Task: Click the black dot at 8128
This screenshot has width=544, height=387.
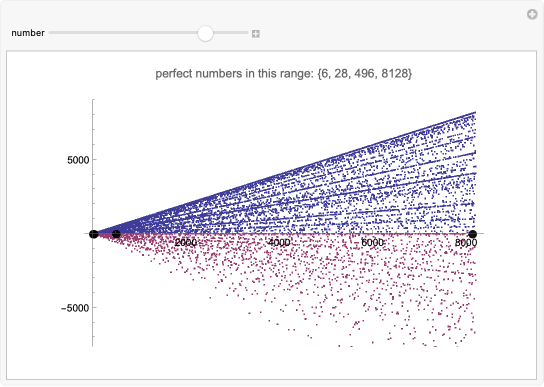Action: pyautogui.click(x=473, y=234)
